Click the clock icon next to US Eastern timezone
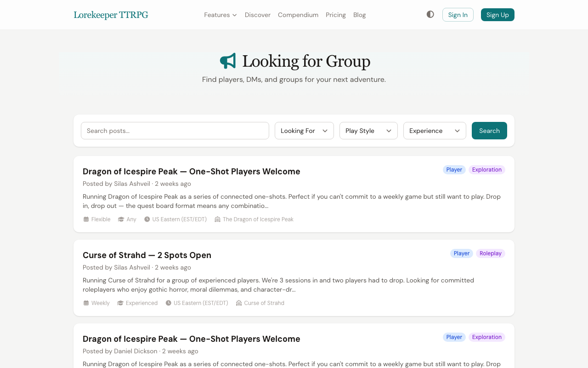 pyautogui.click(x=147, y=219)
